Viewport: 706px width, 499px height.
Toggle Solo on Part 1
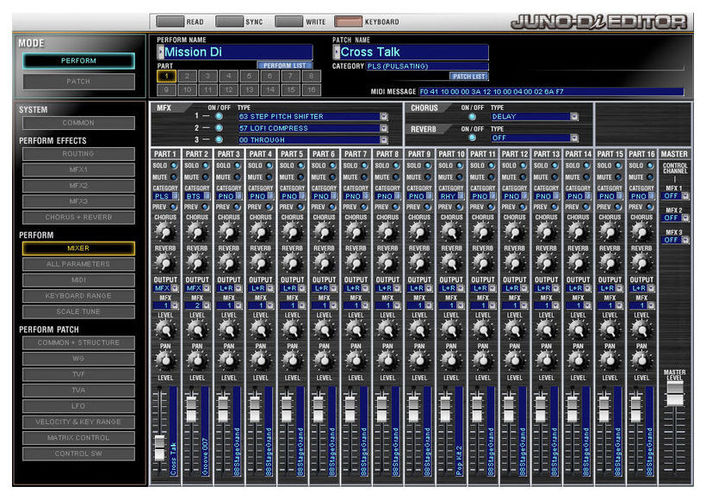point(173,166)
